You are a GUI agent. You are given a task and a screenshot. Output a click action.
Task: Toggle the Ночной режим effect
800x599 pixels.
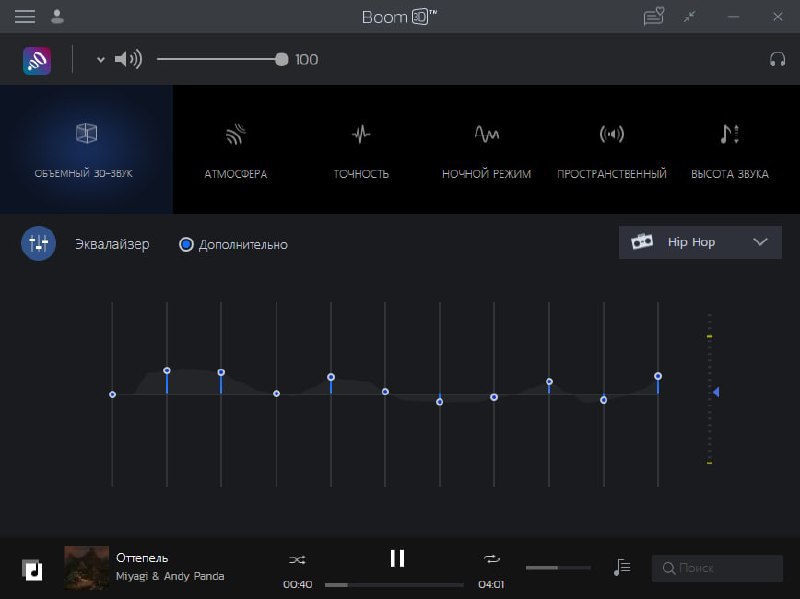(x=486, y=149)
